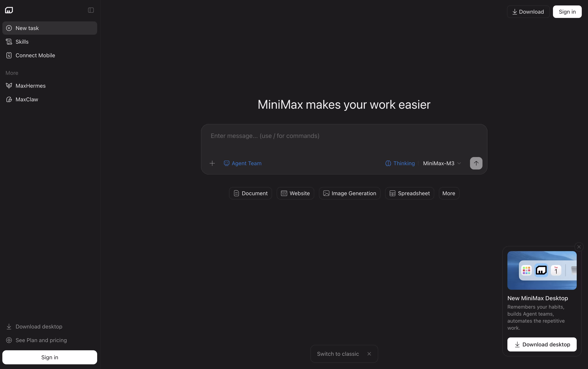The height and width of the screenshot is (369, 588).
Task: Expand the More quick actions
Action: tap(449, 193)
